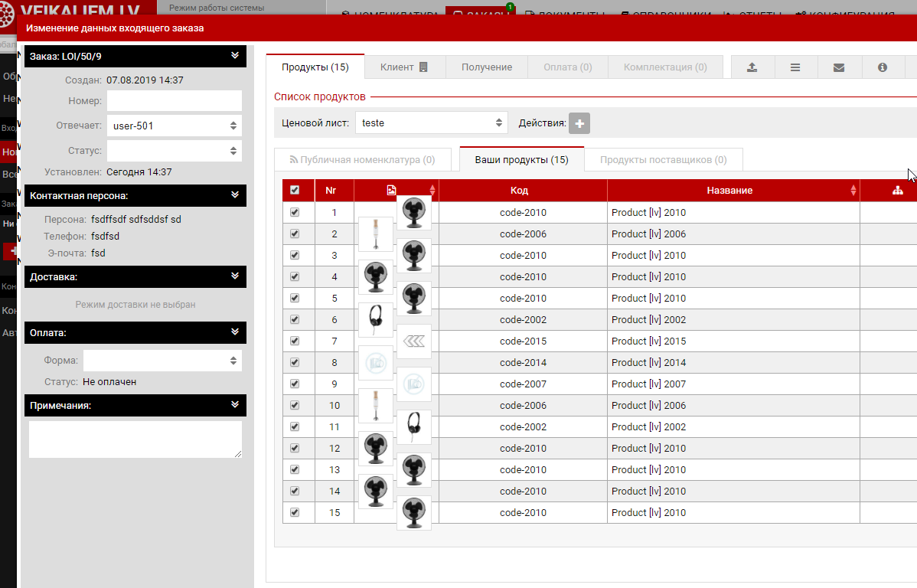
Task: Sort by the Название column arrows
Action: 853,191
